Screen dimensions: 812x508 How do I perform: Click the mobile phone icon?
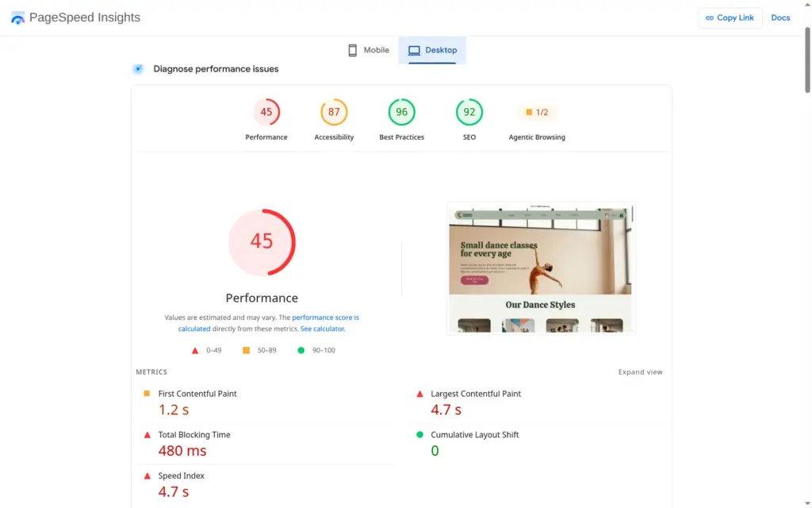tap(353, 50)
